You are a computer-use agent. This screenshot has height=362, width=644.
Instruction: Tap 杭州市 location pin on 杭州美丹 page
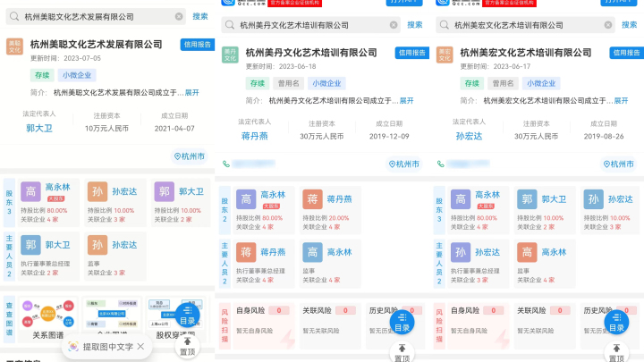(404, 164)
